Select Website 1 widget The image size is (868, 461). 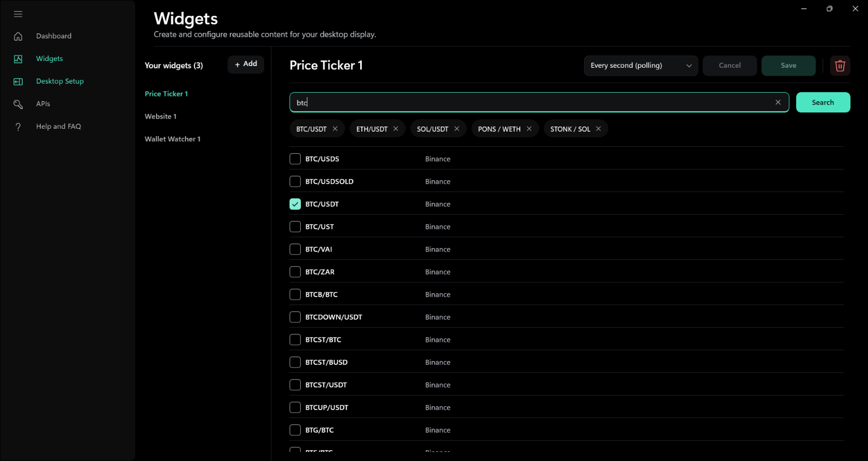pos(161,116)
